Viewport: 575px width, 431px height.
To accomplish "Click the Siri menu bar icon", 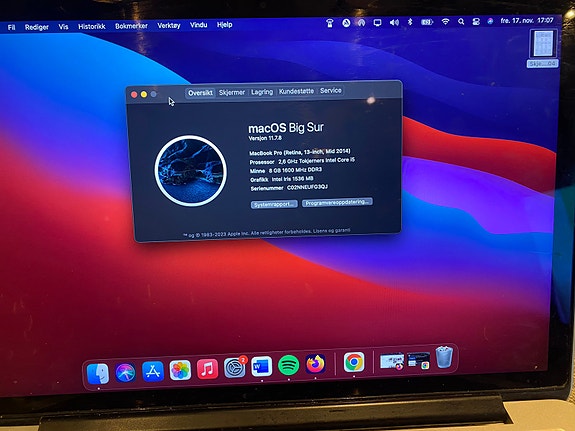I will [490, 21].
